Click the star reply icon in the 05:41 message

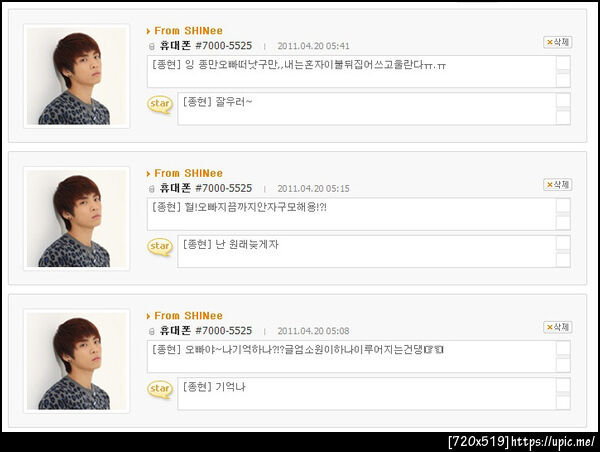[x=160, y=104]
